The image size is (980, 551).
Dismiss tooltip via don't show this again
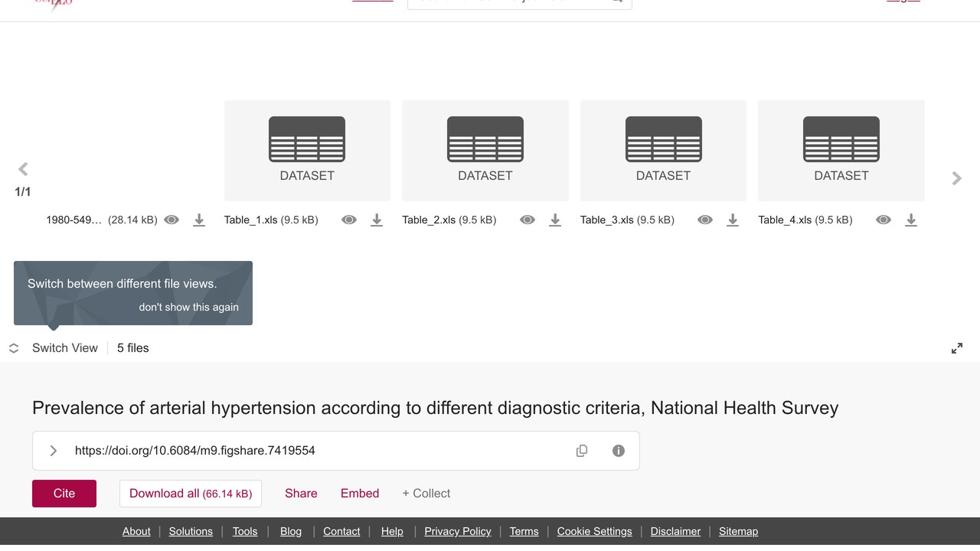(188, 307)
